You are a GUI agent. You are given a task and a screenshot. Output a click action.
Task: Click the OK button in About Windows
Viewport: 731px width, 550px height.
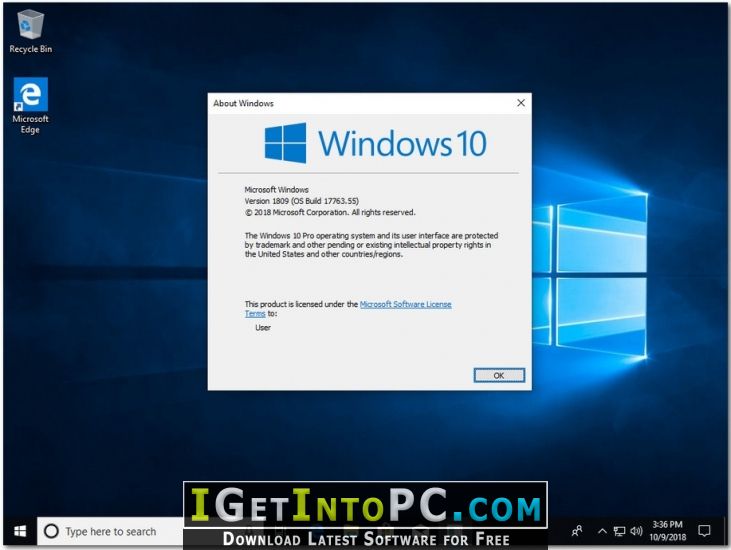click(x=499, y=375)
